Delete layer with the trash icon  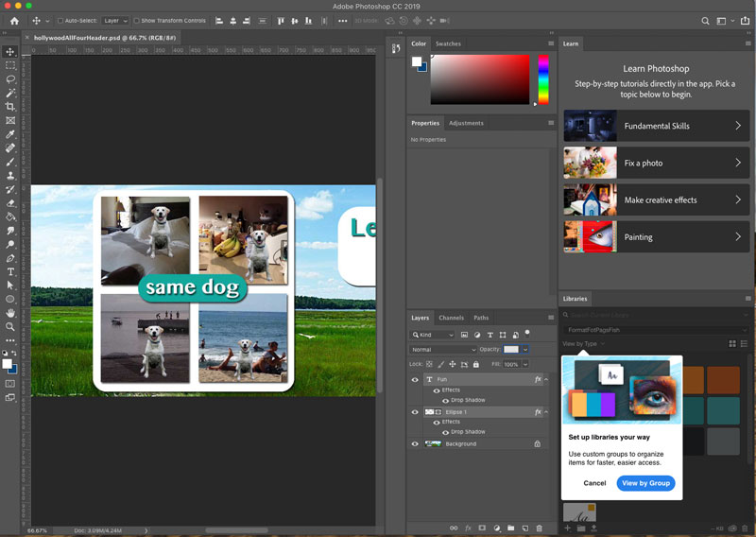pos(539,528)
